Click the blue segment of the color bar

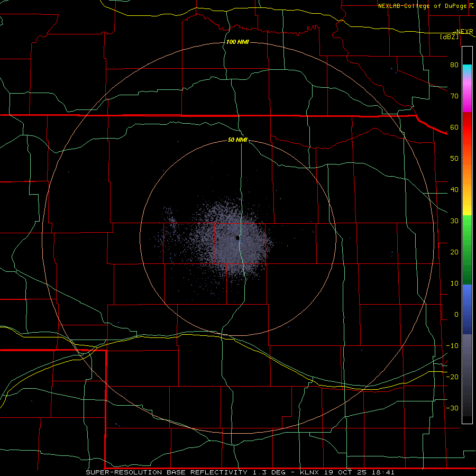(467, 309)
